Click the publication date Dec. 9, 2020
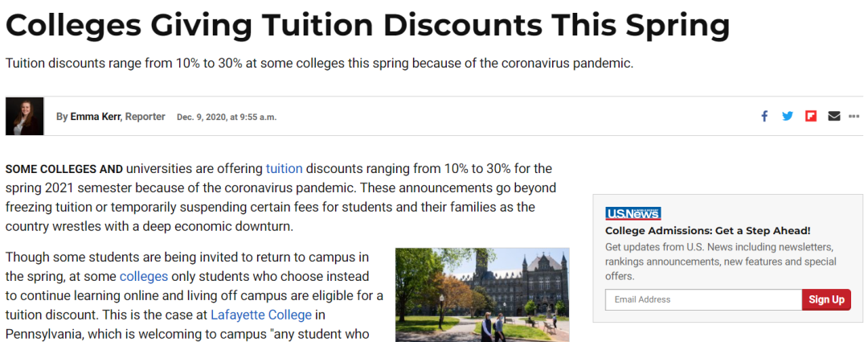Image resolution: width=868 pixels, height=342 pixels. click(x=226, y=117)
